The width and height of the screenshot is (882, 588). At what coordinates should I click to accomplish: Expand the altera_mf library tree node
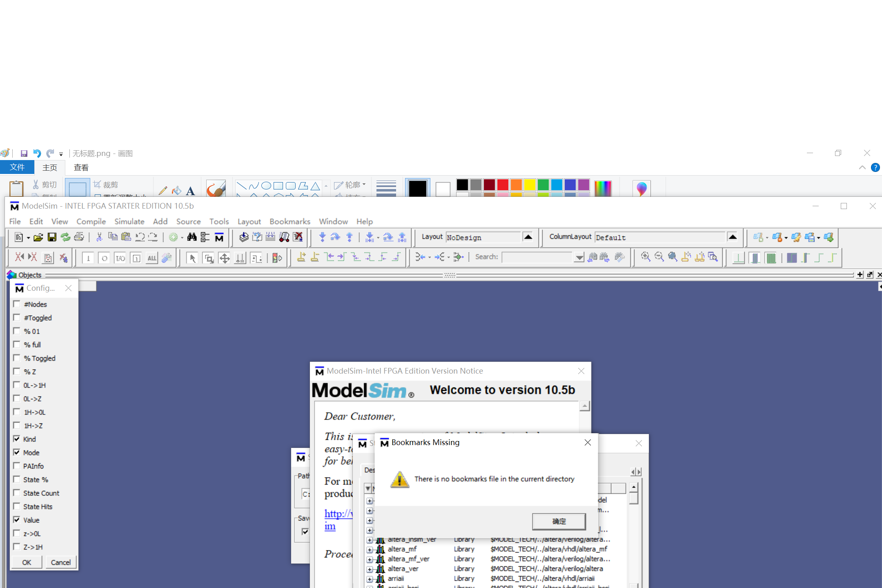[x=370, y=550]
